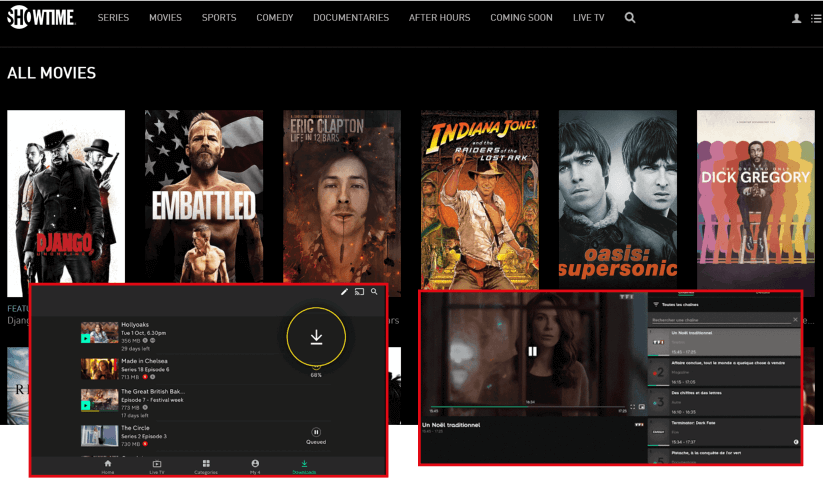Click the Rechercher une chaîne search field
Screen dimensions: 823x480
(721, 320)
